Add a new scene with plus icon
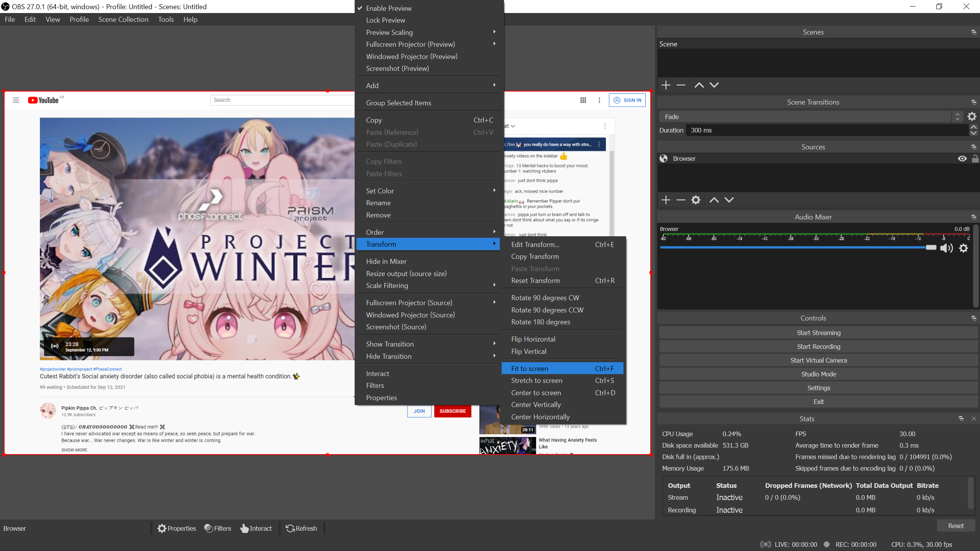980x551 pixels. [x=666, y=85]
